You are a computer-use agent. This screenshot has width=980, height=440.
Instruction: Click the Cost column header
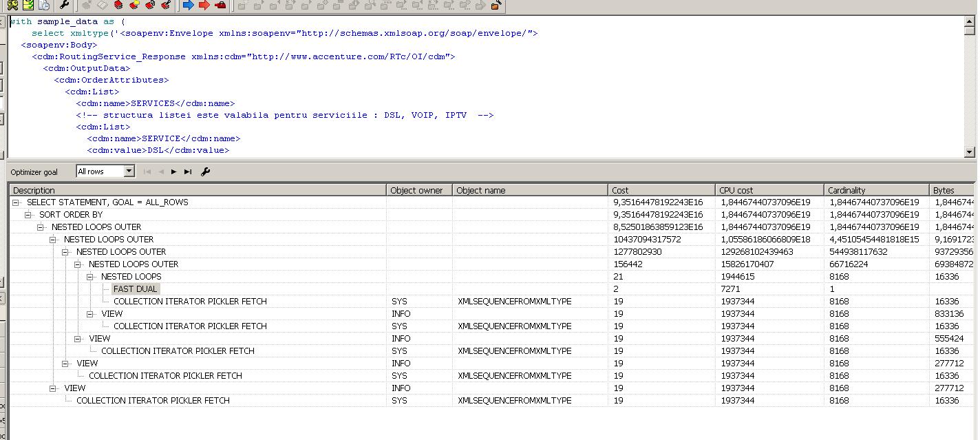pos(662,190)
